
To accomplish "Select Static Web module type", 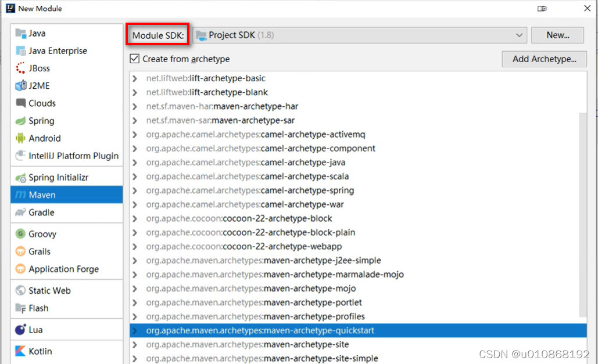I will pos(67,290).
